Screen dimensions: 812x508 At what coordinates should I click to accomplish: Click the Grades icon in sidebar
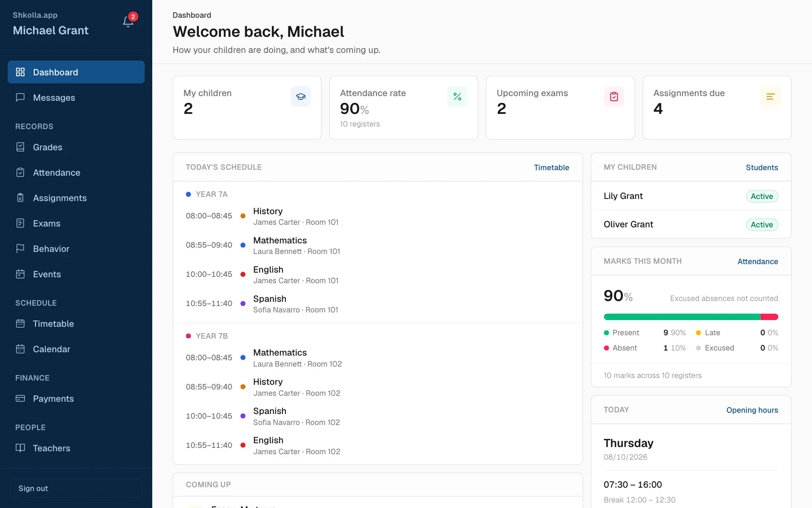click(x=20, y=147)
